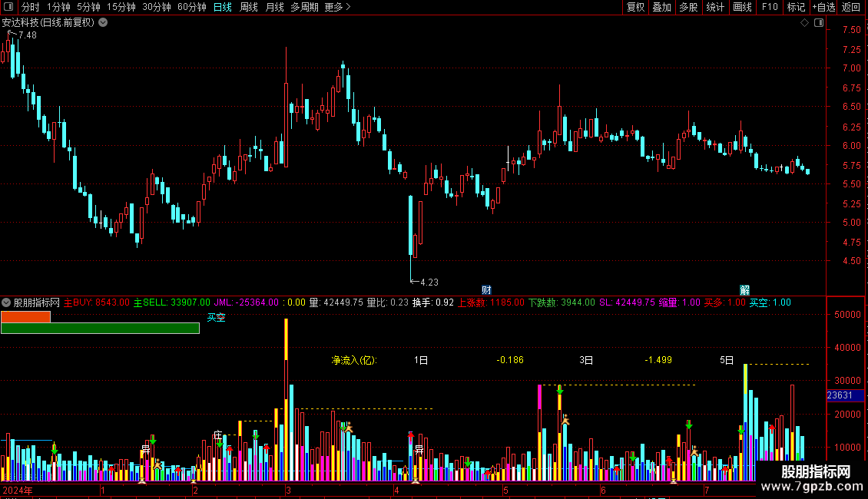This screenshot has width=868, height=499.
Task: Open the 股朋指标网 indicator dropdown arrow
Action: coord(6,302)
